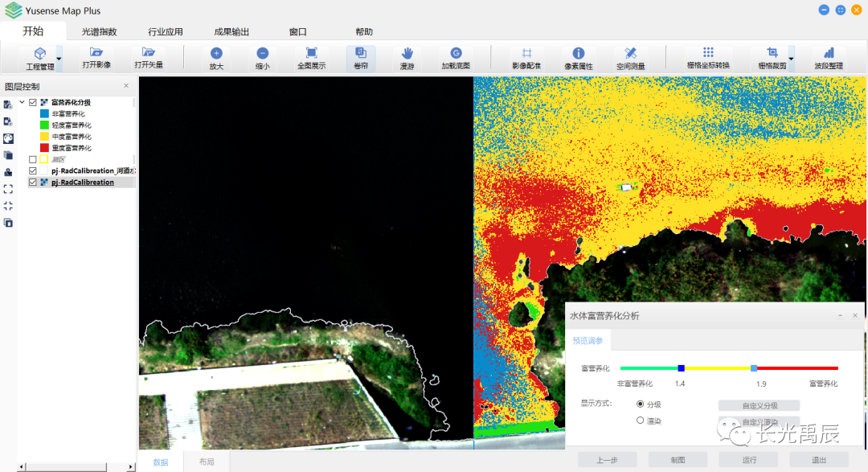Open the 像素属性 pixel info tool
This screenshot has width=868, height=472.
578,53
